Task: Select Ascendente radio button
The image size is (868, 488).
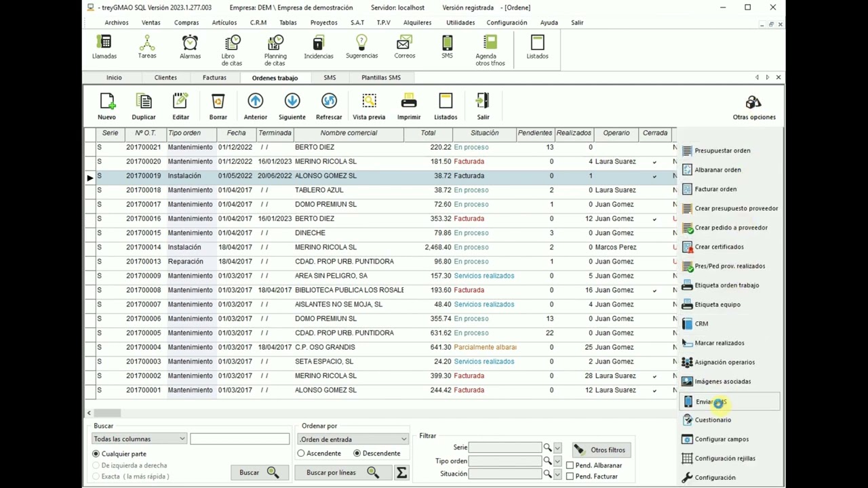Action: click(301, 453)
